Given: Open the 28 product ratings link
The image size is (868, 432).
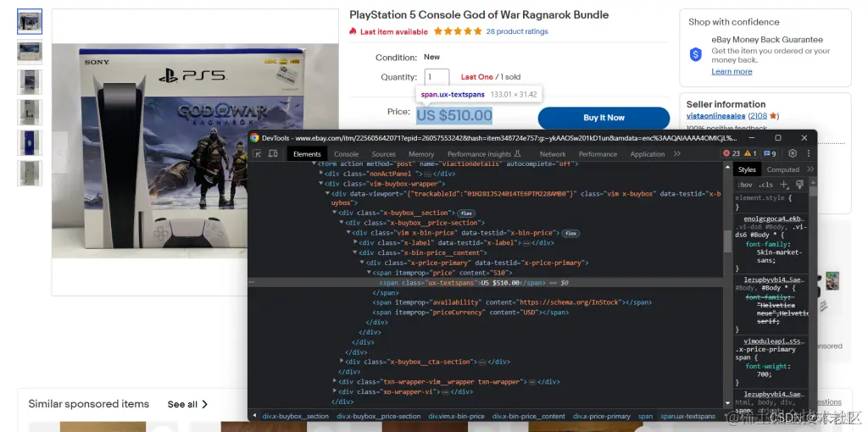Looking at the screenshot, I should click(x=517, y=31).
